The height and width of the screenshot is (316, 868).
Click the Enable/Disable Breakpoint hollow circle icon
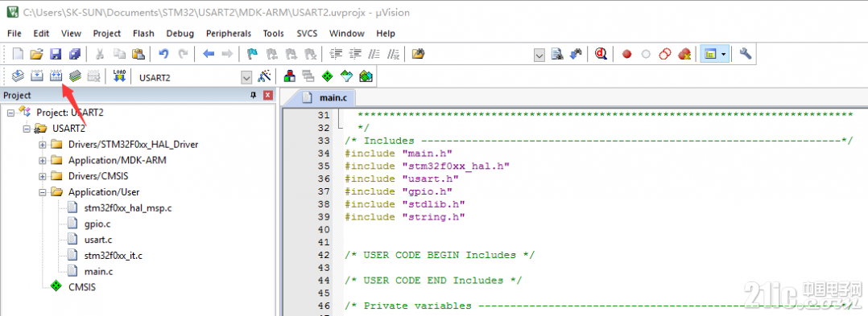646,55
